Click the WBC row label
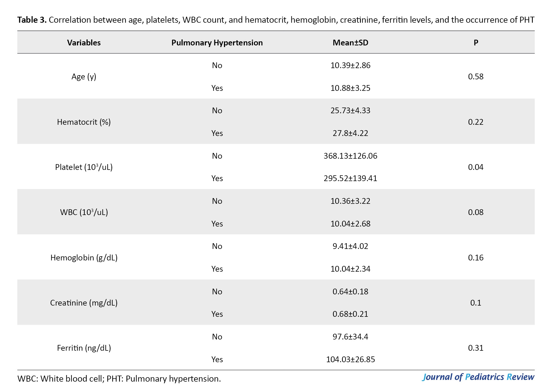547x392 pixels. tap(84, 212)
